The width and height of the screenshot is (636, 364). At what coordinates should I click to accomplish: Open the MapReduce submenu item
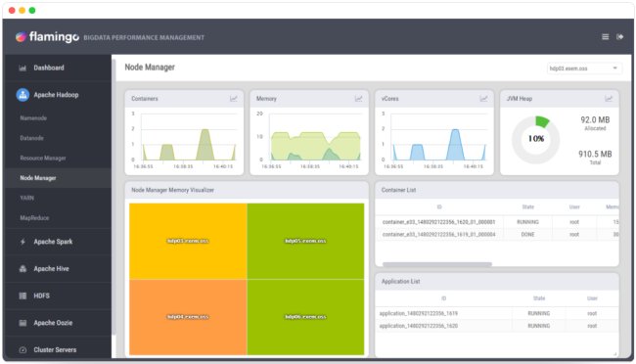coord(34,218)
